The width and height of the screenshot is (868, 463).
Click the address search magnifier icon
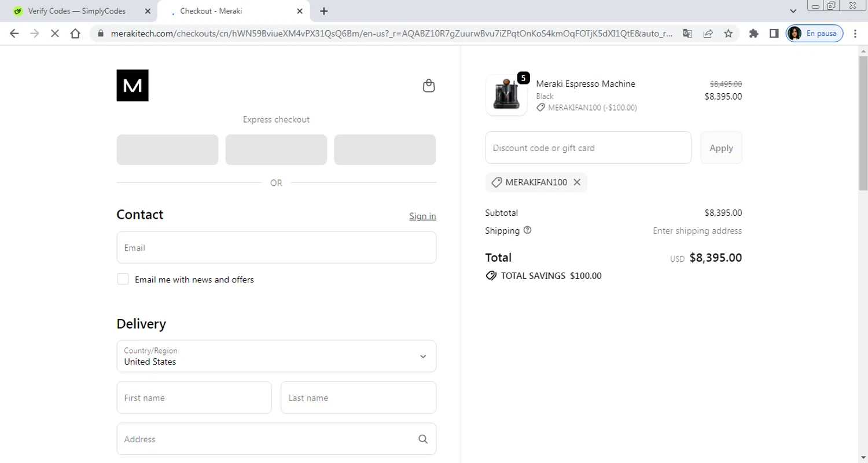pos(423,439)
